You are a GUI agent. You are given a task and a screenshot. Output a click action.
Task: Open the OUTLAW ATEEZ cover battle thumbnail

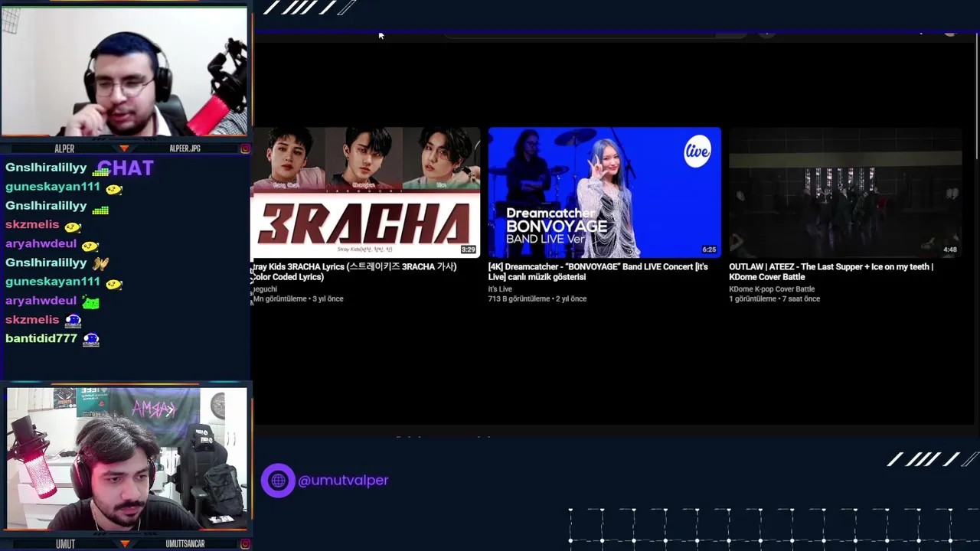[845, 192]
